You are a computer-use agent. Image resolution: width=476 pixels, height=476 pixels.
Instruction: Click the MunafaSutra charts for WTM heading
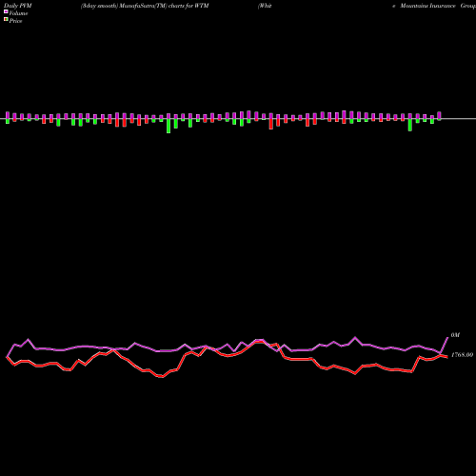point(145,6)
